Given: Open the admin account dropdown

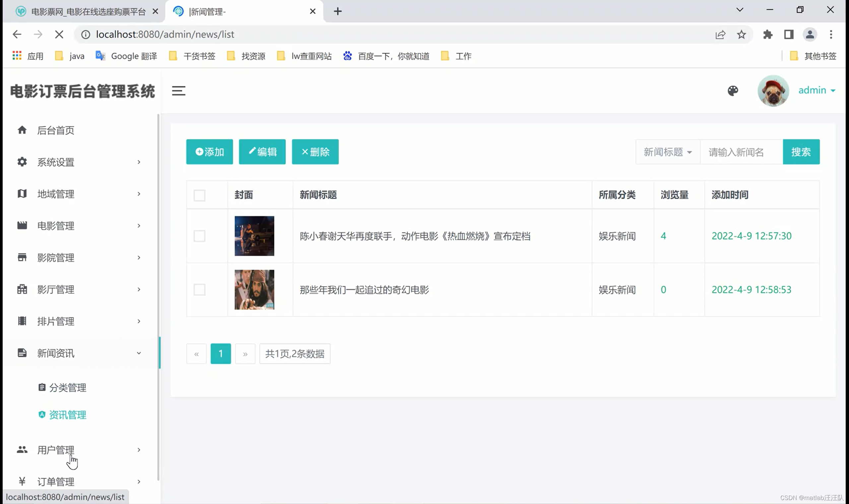Looking at the screenshot, I should click(816, 90).
